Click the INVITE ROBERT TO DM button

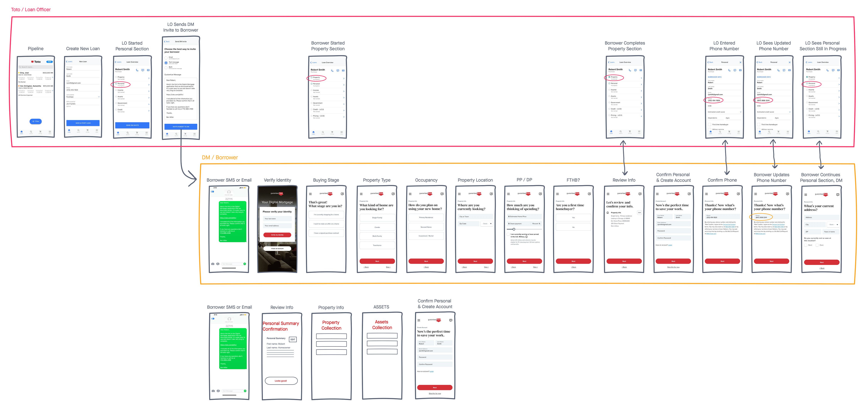(181, 127)
